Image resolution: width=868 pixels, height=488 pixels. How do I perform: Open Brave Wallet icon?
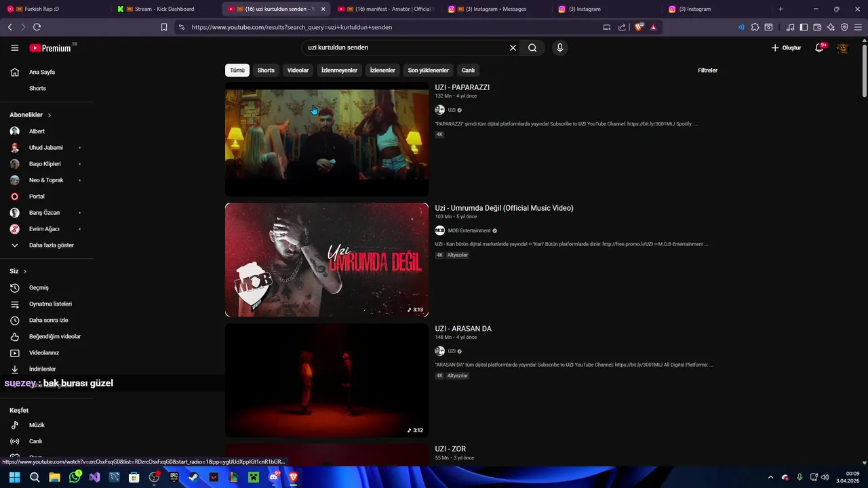click(x=817, y=27)
